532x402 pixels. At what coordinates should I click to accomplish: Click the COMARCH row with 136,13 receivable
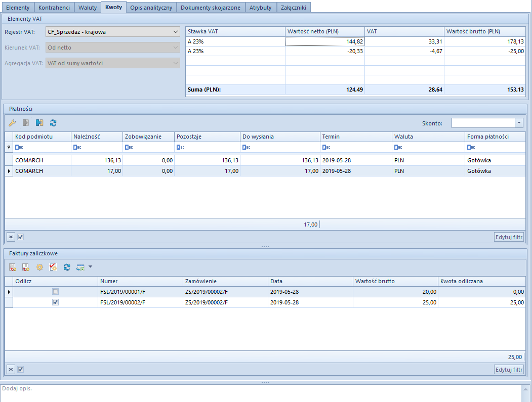coord(265,160)
